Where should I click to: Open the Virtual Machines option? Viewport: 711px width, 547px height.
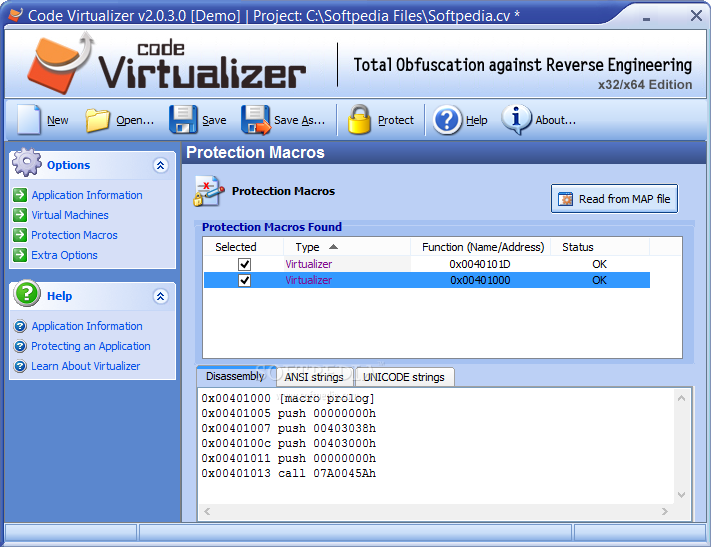70,215
